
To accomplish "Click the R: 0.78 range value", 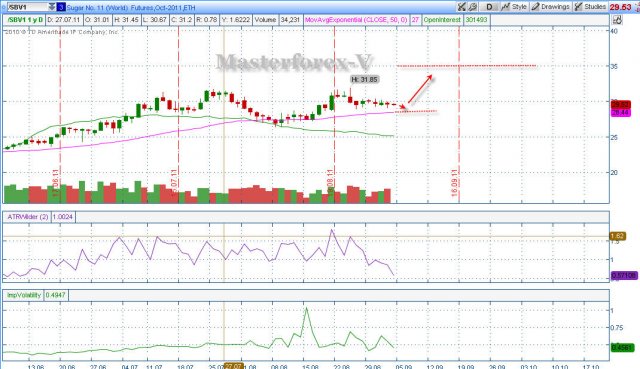I will [207, 20].
